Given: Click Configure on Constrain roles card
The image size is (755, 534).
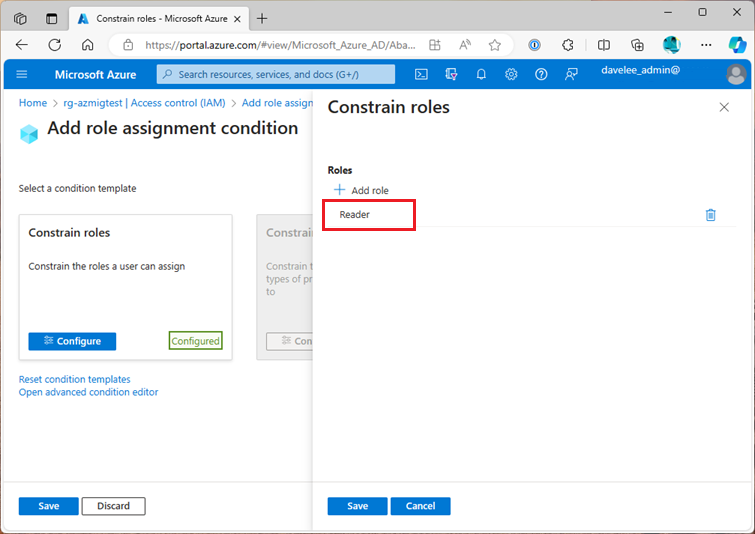Looking at the screenshot, I should coord(72,341).
